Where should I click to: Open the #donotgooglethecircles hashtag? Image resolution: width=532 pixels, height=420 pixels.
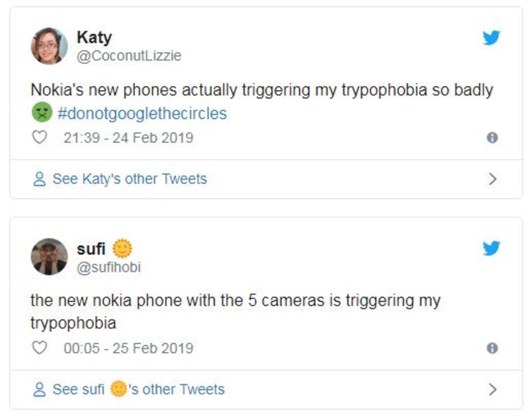[x=142, y=113]
